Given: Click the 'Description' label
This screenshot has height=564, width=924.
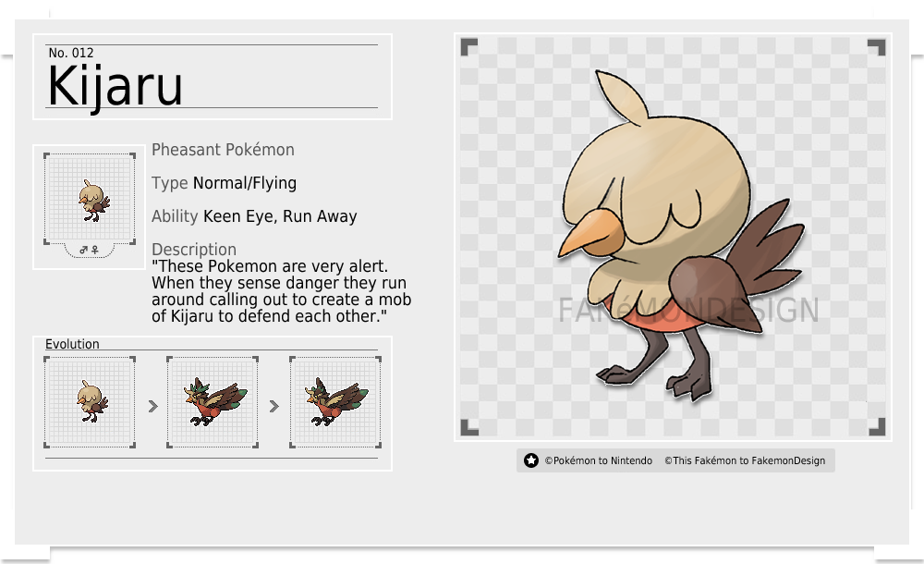Looking at the screenshot, I should pyautogui.click(x=194, y=249).
